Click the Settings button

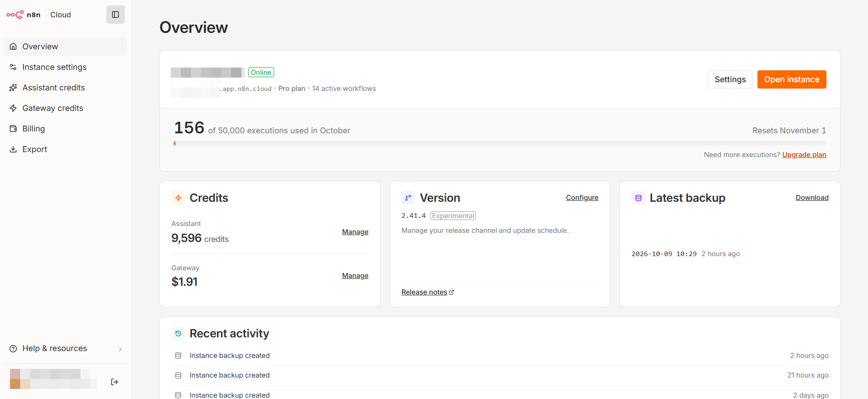[x=730, y=79]
